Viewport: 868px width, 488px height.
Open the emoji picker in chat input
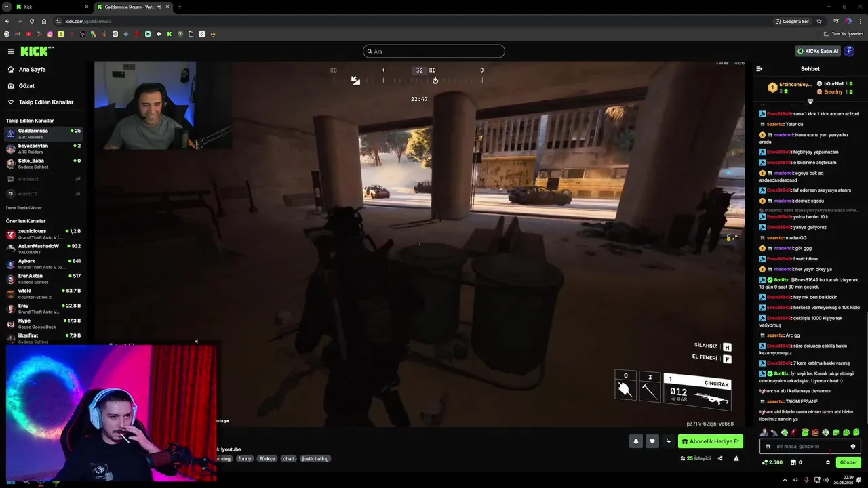click(853, 447)
